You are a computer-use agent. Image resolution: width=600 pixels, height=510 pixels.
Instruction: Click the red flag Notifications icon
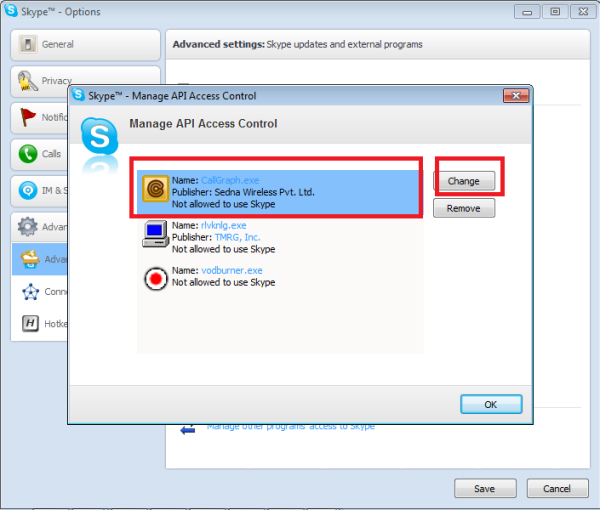point(28,117)
